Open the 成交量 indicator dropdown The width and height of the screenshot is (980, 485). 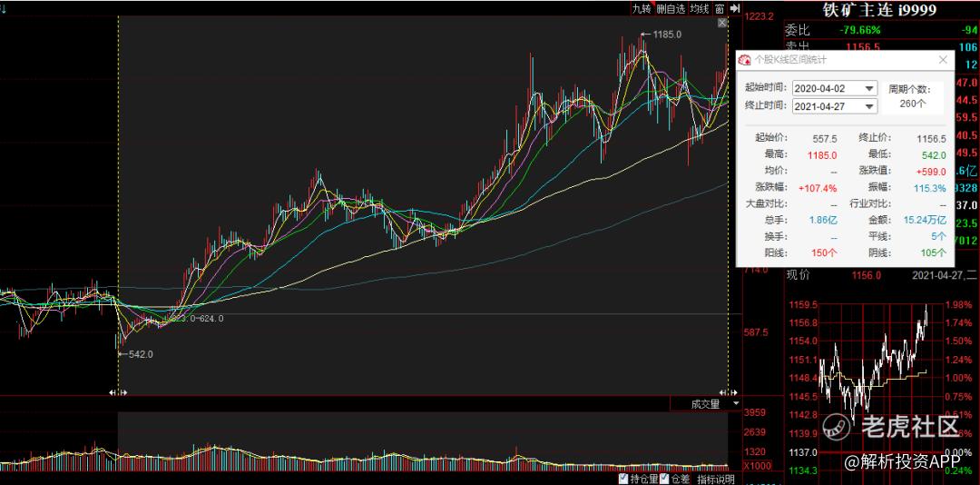tap(736, 404)
